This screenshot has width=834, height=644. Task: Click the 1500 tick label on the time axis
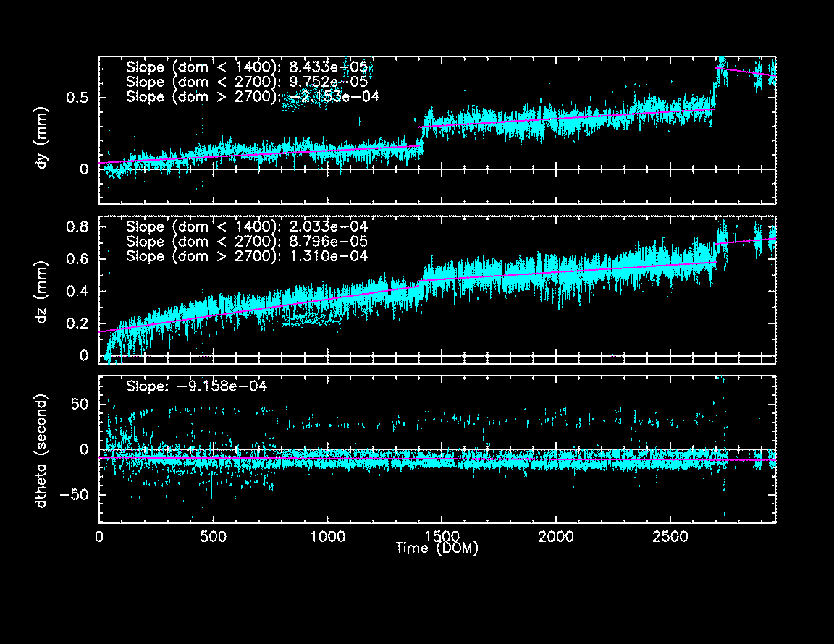(x=442, y=537)
